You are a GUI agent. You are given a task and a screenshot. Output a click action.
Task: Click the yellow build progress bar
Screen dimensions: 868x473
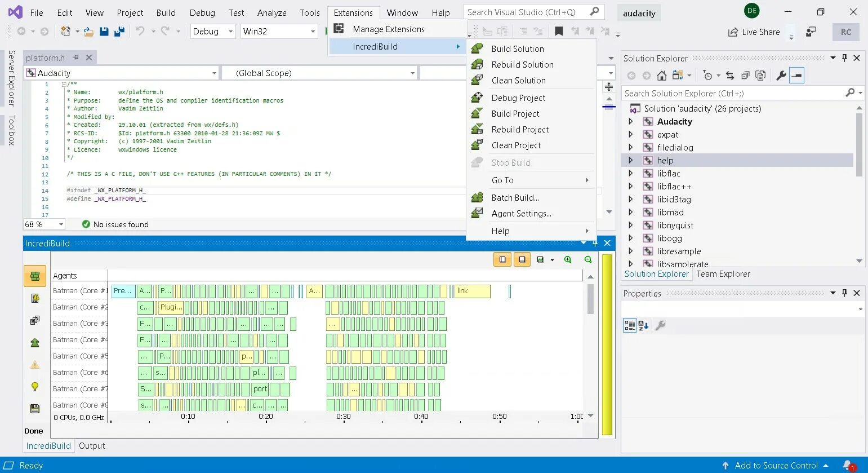coord(607,345)
